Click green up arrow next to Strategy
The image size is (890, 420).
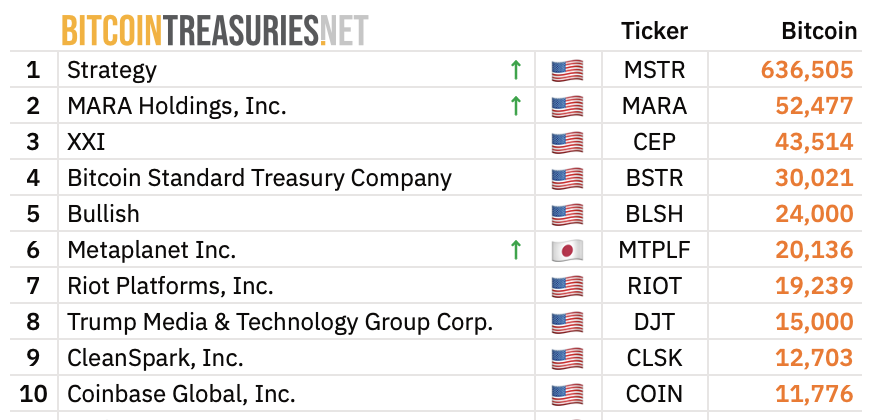pyautogui.click(x=516, y=70)
